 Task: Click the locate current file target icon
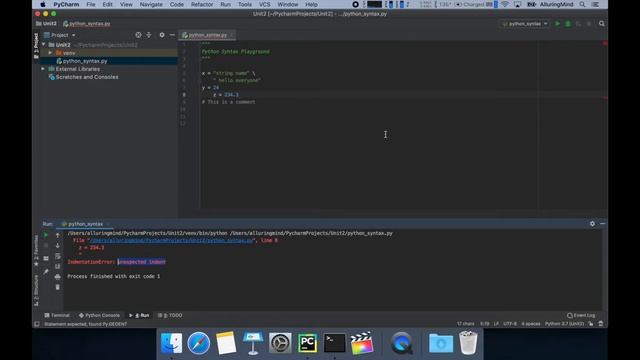[138, 35]
